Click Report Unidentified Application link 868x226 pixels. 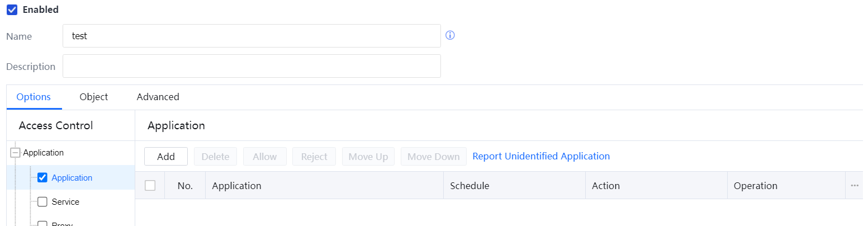click(541, 156)
